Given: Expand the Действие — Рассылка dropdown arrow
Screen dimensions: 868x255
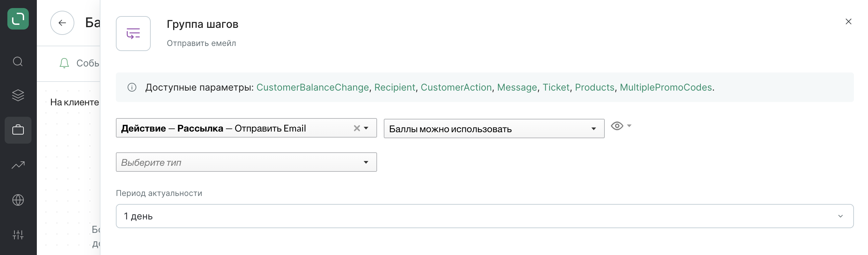Looking at the screenshot, I should (x=366, y=129).
